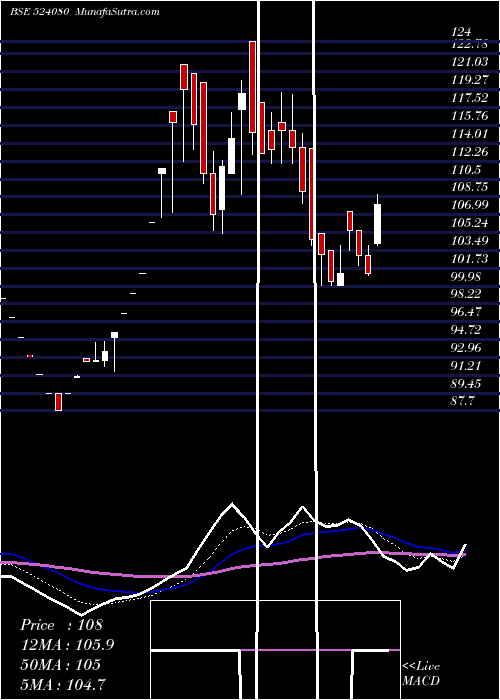The image size is (500, 700).
Task: Click the 12MA : 105.9 readout
Action: click(x=67, y=645)
